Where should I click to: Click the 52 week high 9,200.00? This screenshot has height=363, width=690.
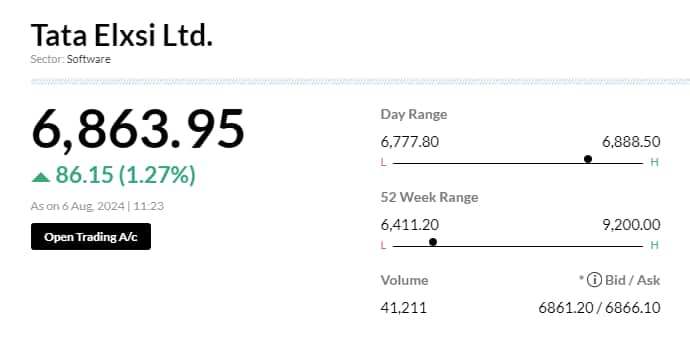[x=631, y=225]
